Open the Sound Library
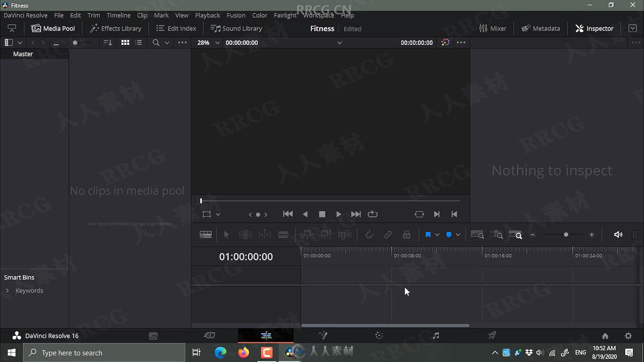Image resolution: width=644 pixels, height=362 pixels. pos(236,28)
